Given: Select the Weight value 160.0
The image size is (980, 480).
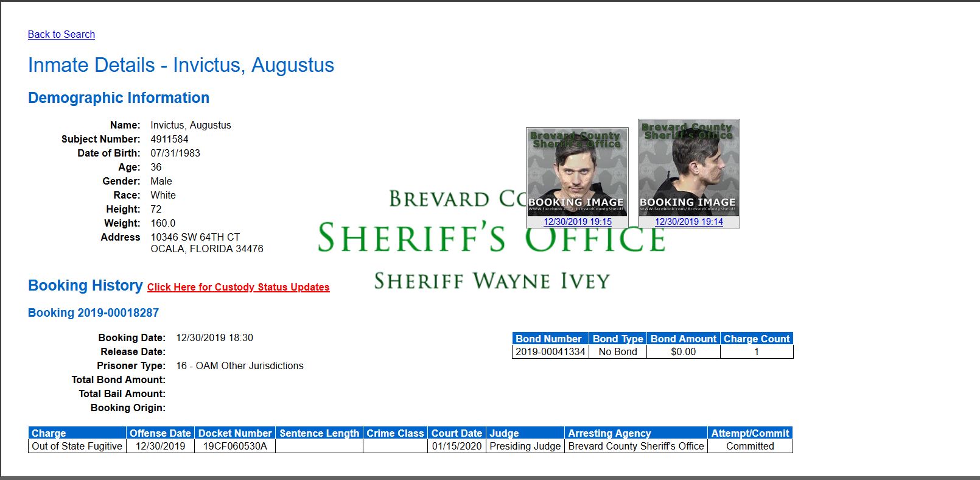Looking at the screenshot, I should (163, 224).
